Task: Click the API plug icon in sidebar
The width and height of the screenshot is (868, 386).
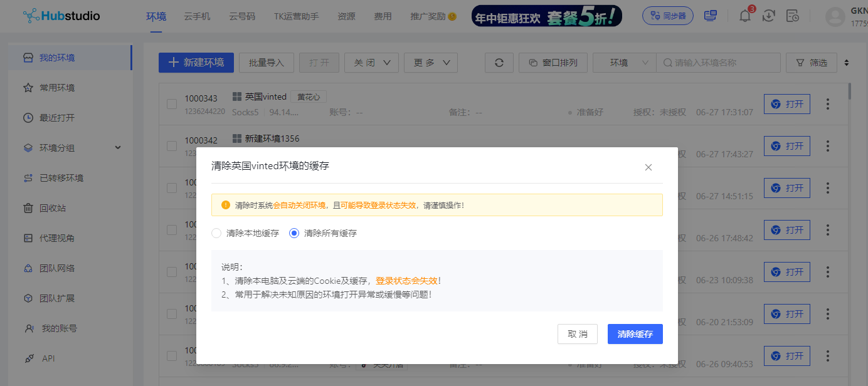Action: click(28, 358)
